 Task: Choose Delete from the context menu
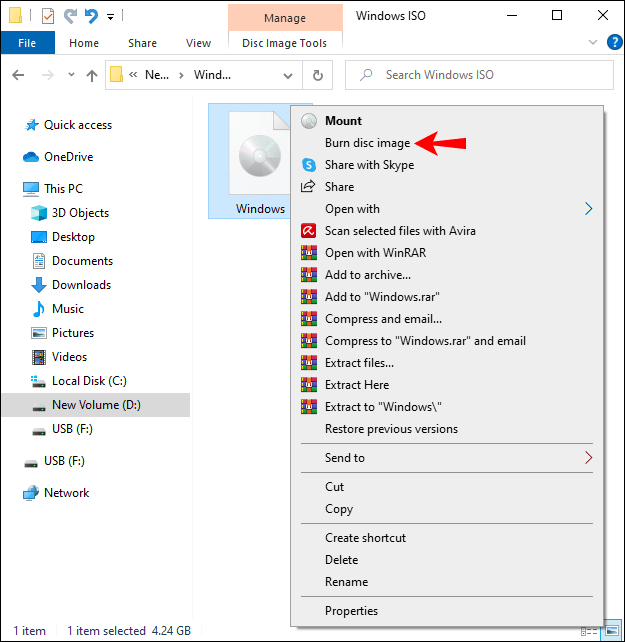447,560
